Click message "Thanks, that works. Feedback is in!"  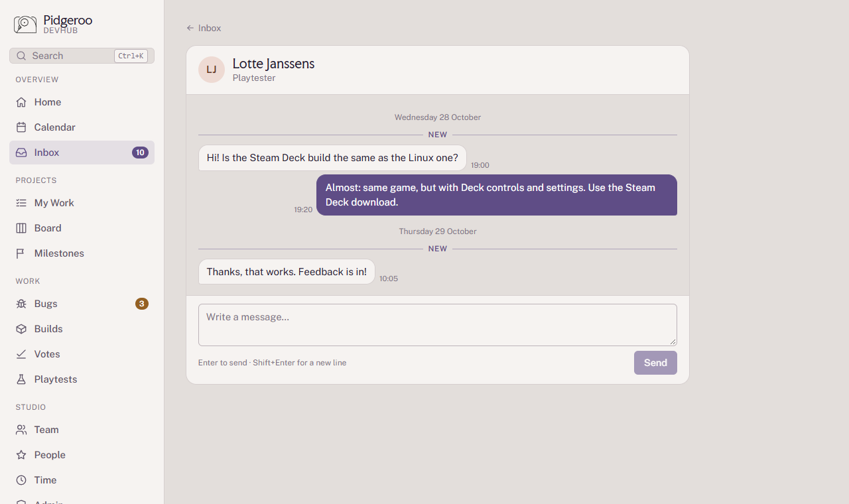click(x=287, y=272)
